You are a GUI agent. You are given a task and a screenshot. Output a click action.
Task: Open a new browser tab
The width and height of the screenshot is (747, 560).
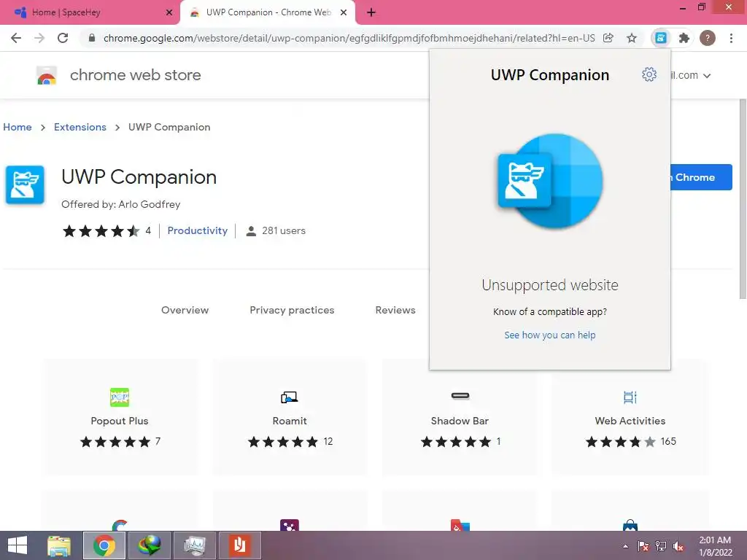(x=371, y=13)
